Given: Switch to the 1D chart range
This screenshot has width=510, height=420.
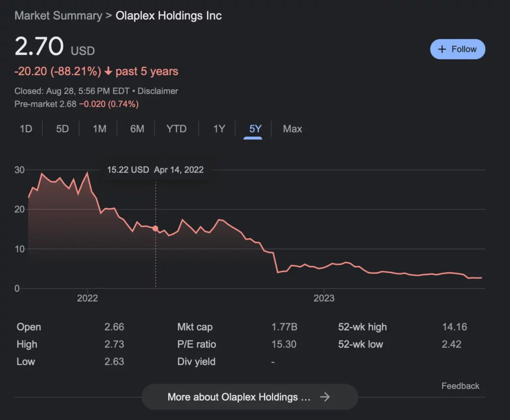Looking at the screenshot, I should [x=26, y=129].
